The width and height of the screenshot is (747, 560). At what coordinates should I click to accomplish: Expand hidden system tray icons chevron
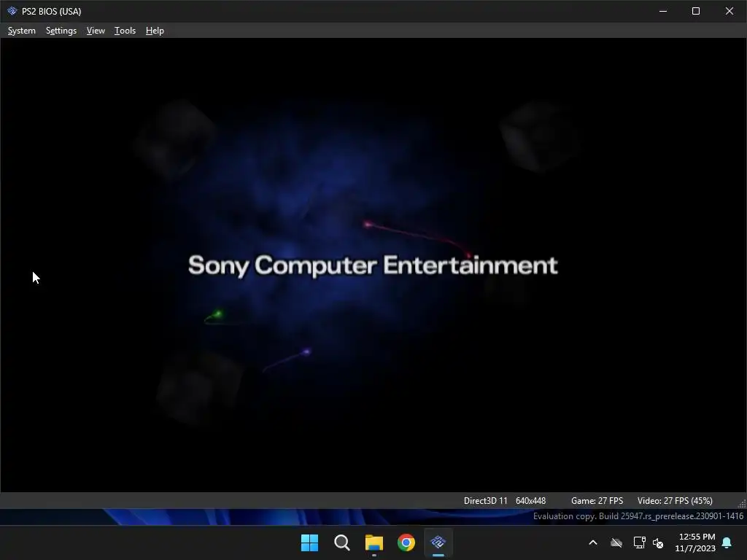(x=593, y=542)
